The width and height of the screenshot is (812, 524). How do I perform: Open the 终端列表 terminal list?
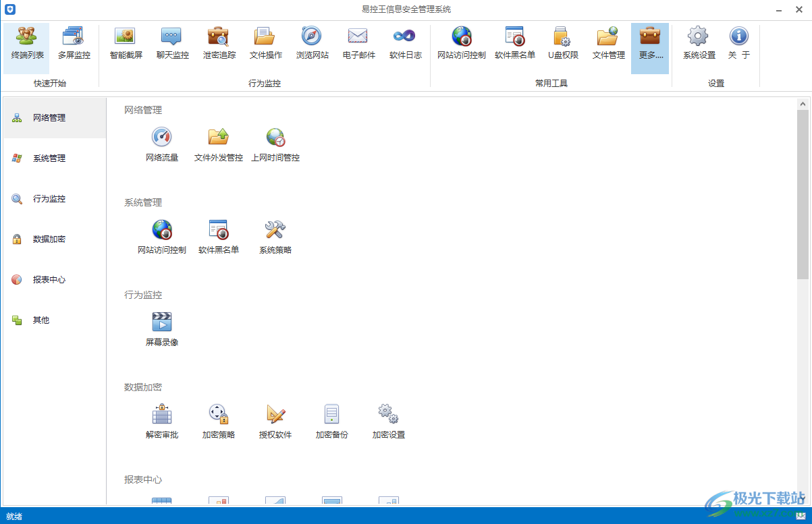point(27,43)
